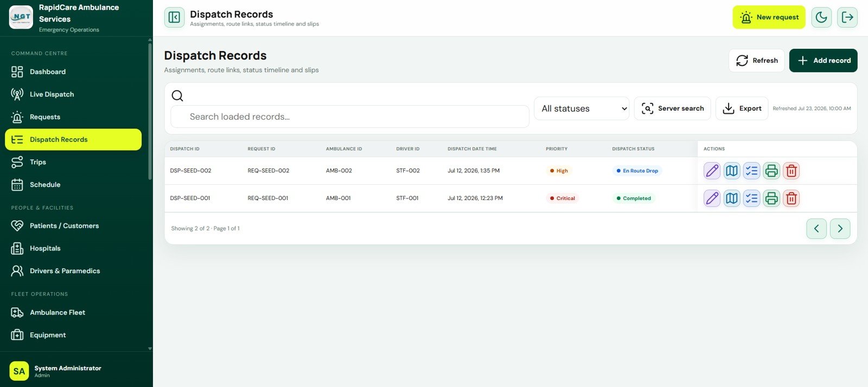Image resolution: width=868 pixels, height=387 pixels.
Task: Click the Server search button
Action: 672,108
